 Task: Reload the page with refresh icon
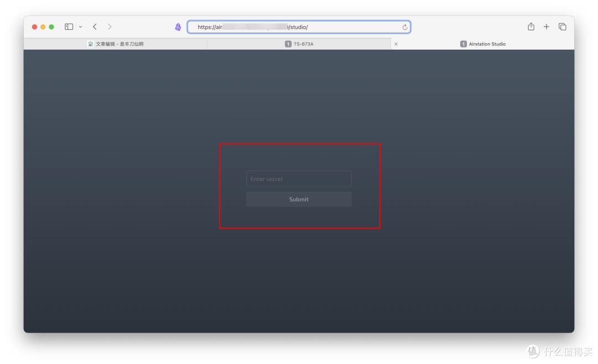pyautogui.click(x=405, y=27)
